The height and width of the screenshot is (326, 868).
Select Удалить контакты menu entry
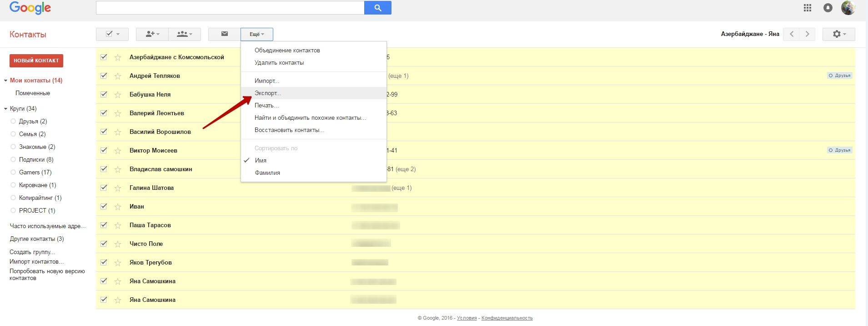click(x=279, y=63)
